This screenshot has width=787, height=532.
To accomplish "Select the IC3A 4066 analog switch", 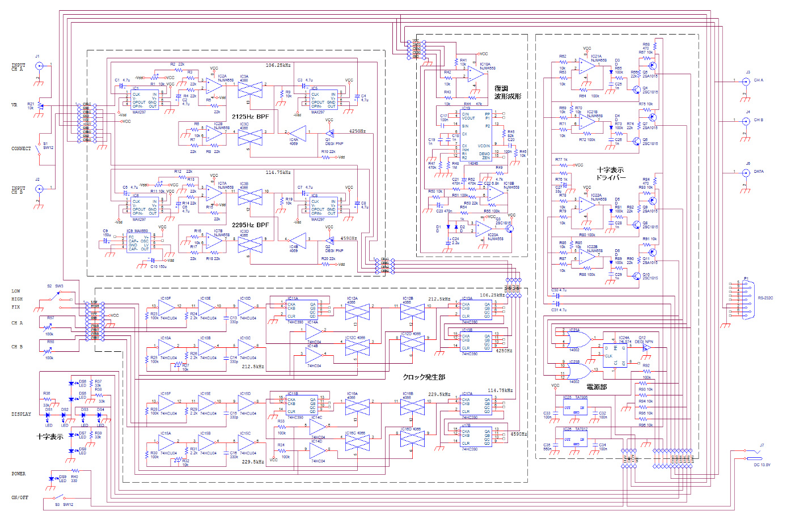I will 250,88.
